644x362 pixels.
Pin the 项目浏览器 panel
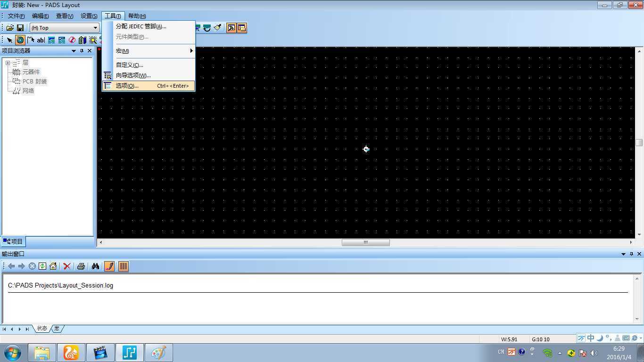[x=82, y=51]
